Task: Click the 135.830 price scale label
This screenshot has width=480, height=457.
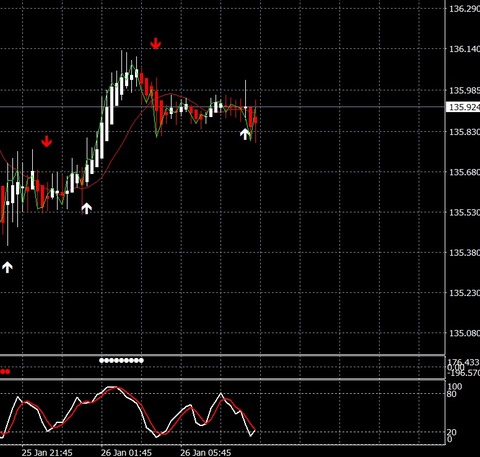Action: (x=464, y=132)
